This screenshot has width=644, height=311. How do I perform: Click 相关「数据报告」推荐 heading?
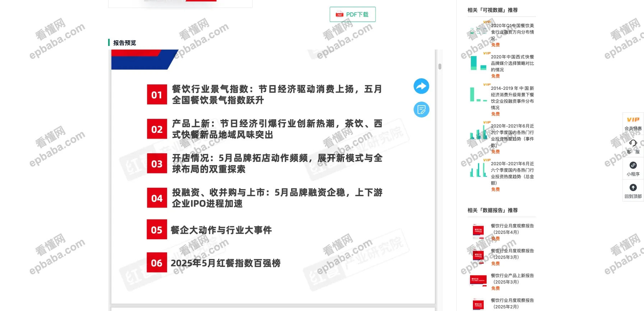(x=492, y=210)
